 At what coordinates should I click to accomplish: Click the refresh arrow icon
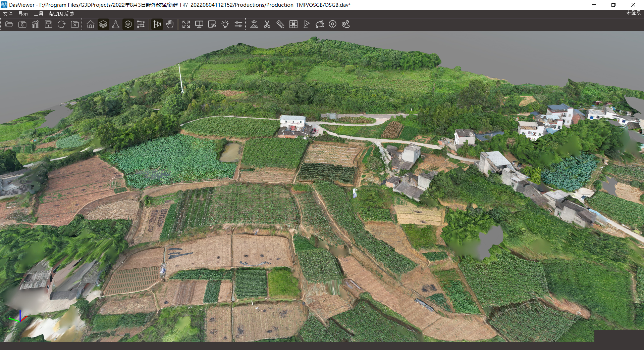(62, 24)
